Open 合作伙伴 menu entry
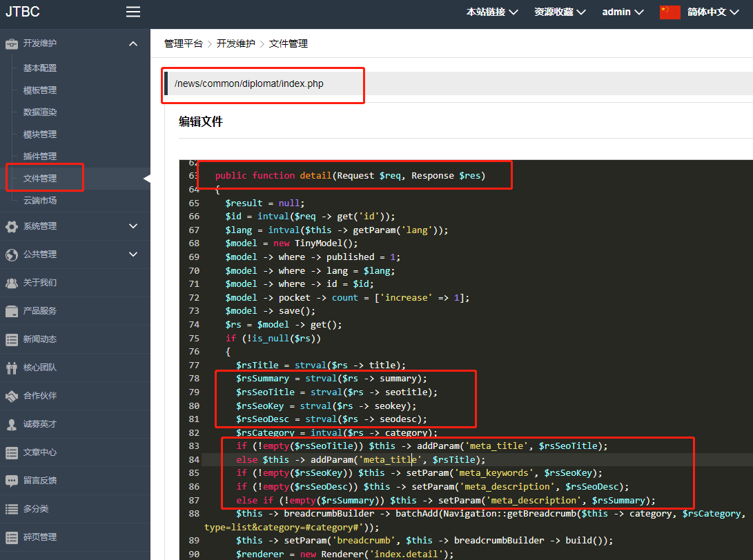753x560 pixels. click(x=40, y=396)
